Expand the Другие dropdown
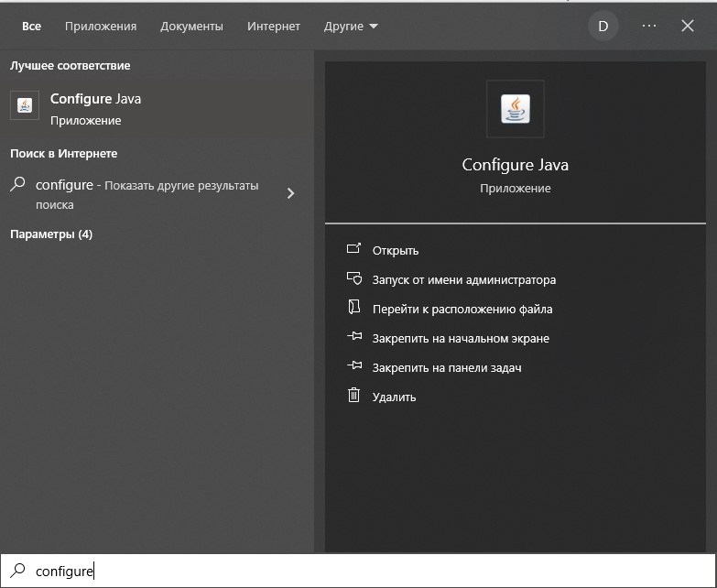 tap(351, 26)
